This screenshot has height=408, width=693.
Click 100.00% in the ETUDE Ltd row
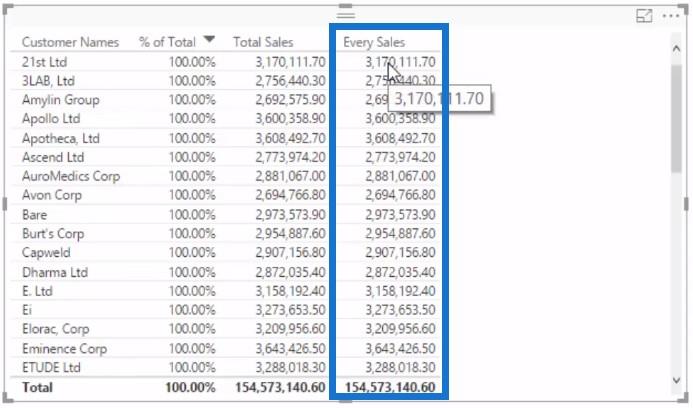pos(192,368)
